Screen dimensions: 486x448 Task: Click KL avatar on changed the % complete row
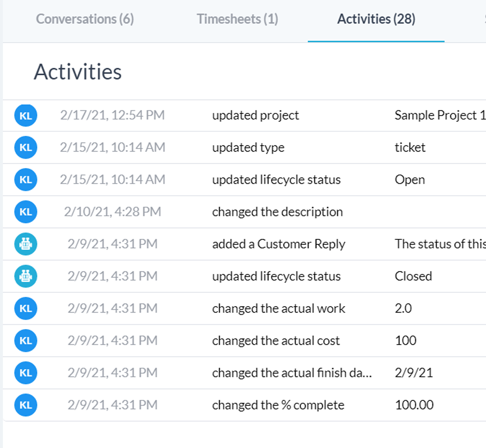coord(26,405)
